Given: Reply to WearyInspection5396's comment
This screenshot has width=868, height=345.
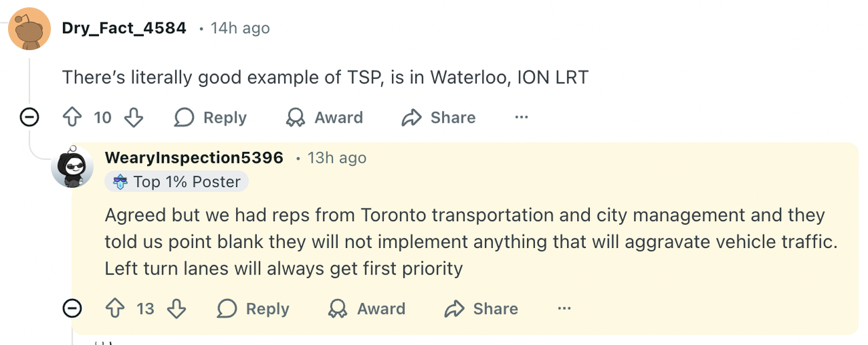Looking at the screenshot, I should pos(253,309).
